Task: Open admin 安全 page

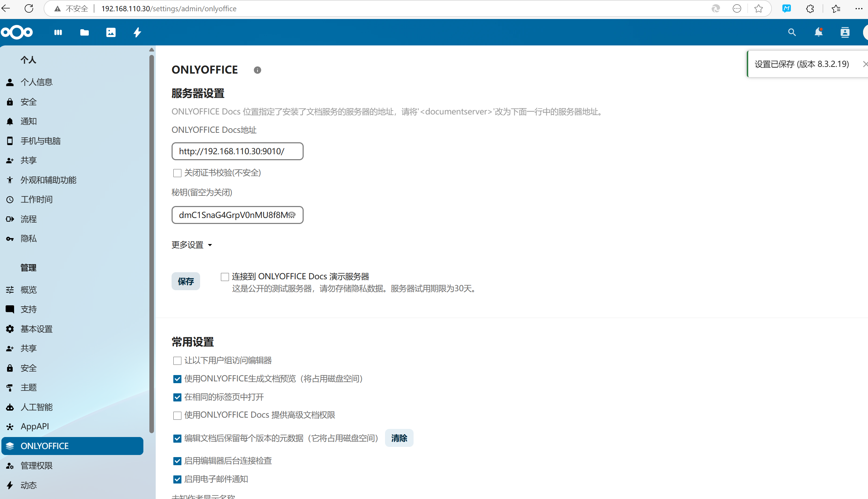Action: 72,368
